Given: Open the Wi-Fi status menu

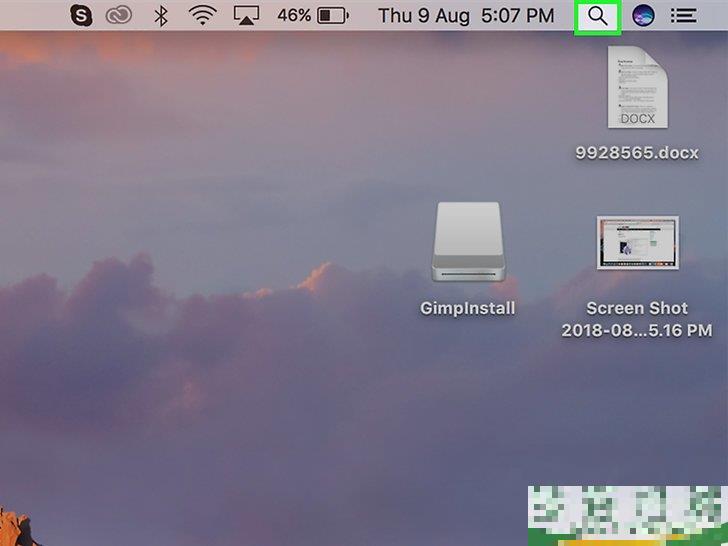Looking at the screenshot, I should [203, 16].
